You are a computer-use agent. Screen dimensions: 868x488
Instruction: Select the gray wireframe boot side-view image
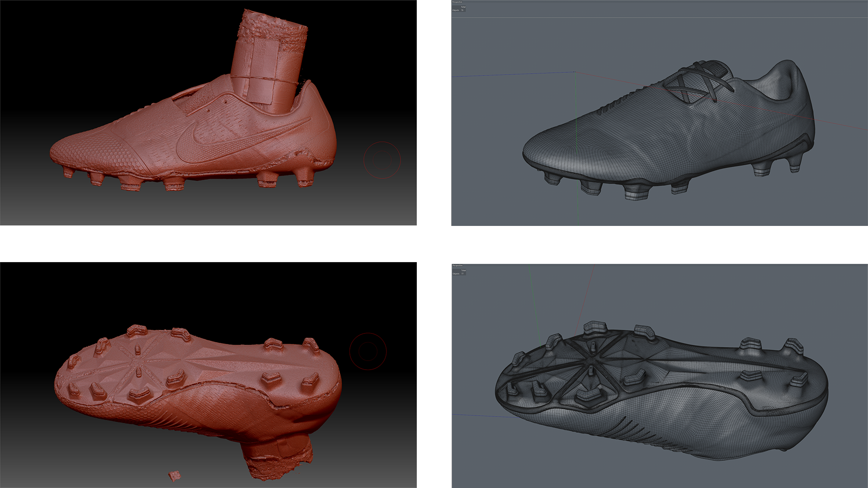tap(660, 113)
